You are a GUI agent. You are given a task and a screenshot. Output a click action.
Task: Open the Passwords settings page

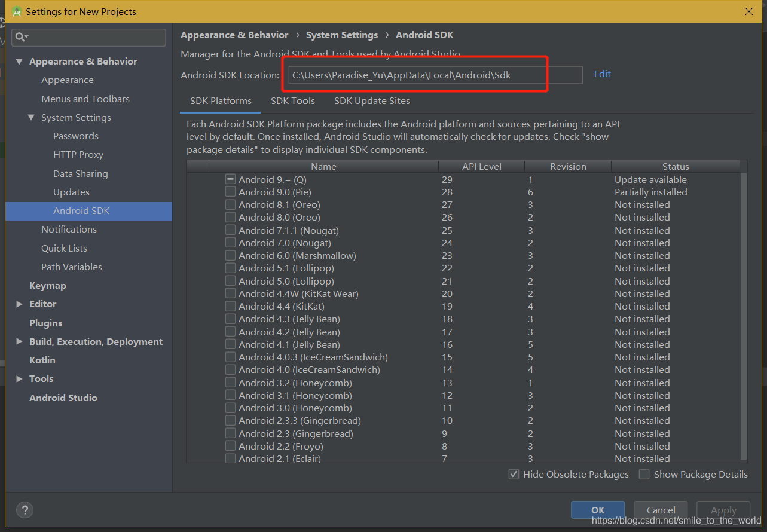pos(76,136)
